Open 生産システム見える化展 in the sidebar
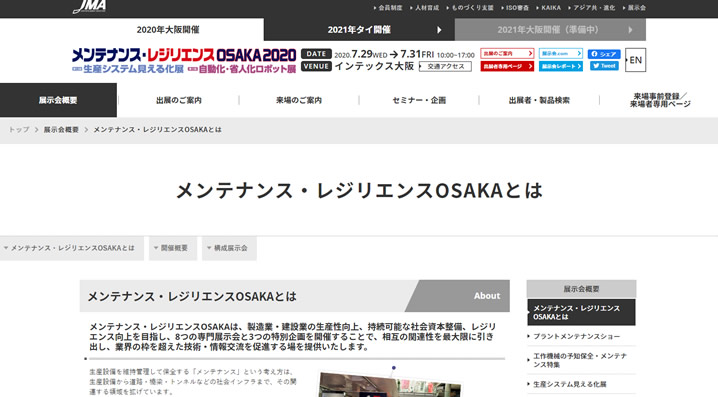Screen dimensions: 718x397 (570, 384)
